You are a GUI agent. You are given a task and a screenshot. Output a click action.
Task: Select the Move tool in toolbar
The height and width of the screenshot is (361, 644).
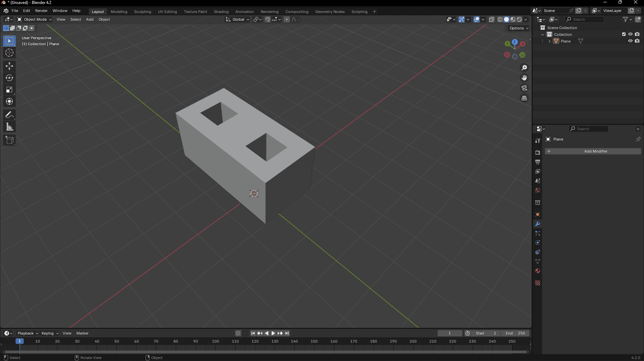[9, 66]
